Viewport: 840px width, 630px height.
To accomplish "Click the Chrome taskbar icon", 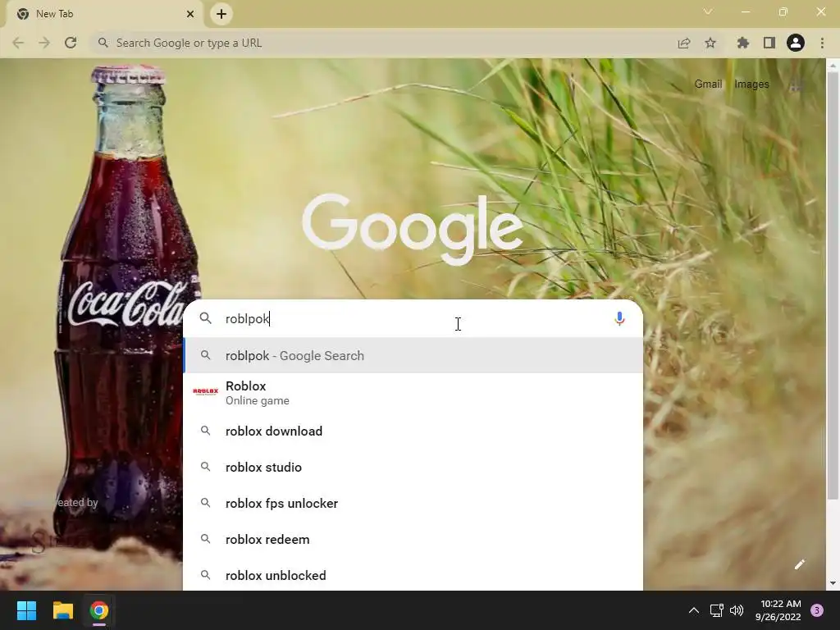I will [x=99, y=610].
